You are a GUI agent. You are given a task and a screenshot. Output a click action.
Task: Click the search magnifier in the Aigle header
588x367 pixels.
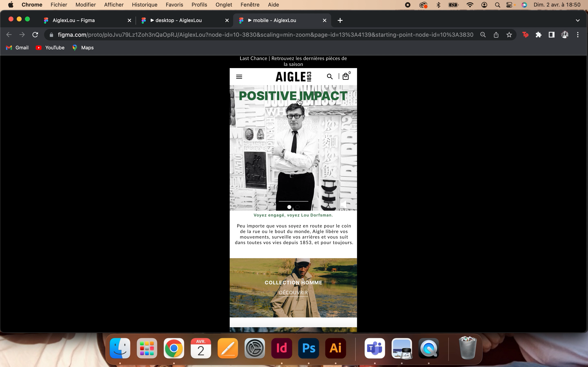(x=330, y=77)
